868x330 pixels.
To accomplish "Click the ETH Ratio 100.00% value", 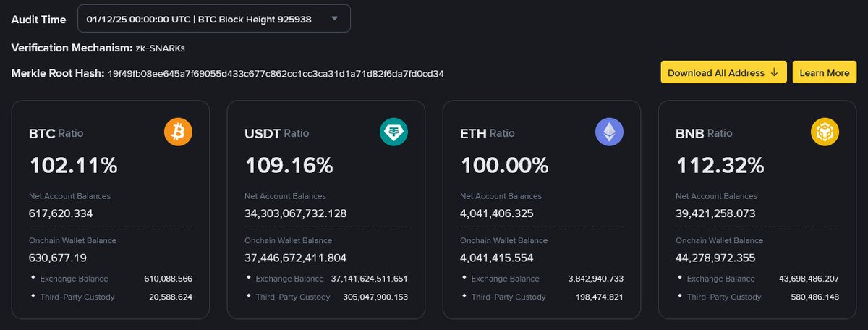I will point(504,166).
